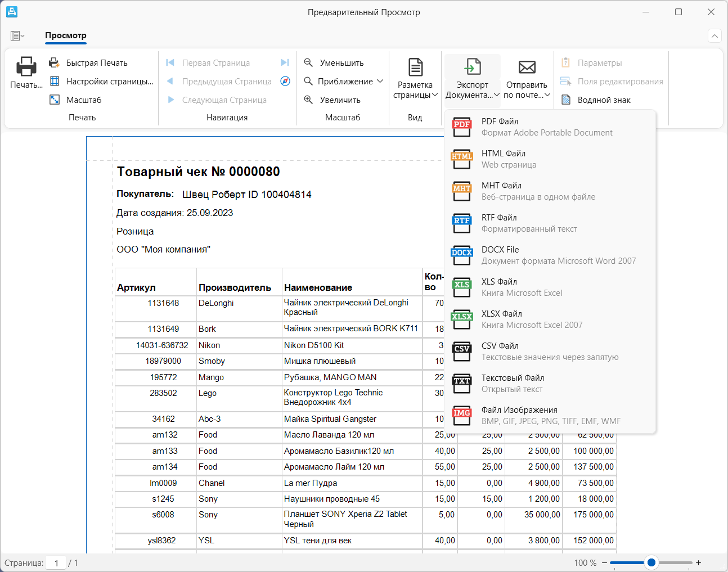Image resolution: width=728 pixels, height=572 pixels.
Task: Click the Увеличить label
Action: pyautogui.click(x=340, y=100)
